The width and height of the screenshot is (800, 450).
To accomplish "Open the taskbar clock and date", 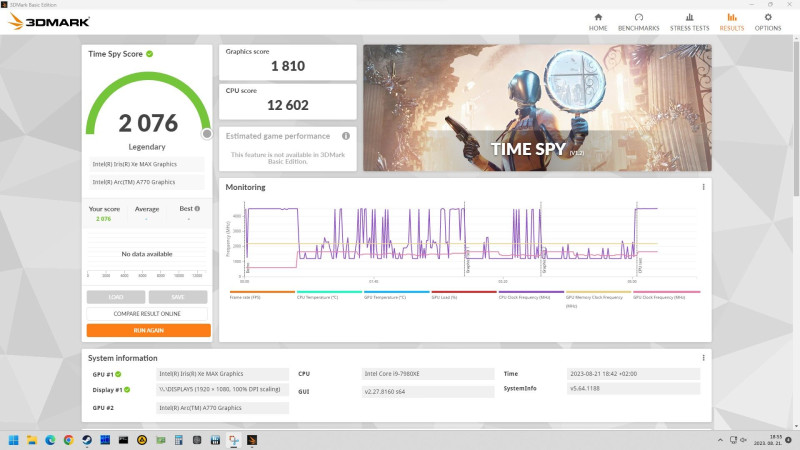I will tap(768, 440).
